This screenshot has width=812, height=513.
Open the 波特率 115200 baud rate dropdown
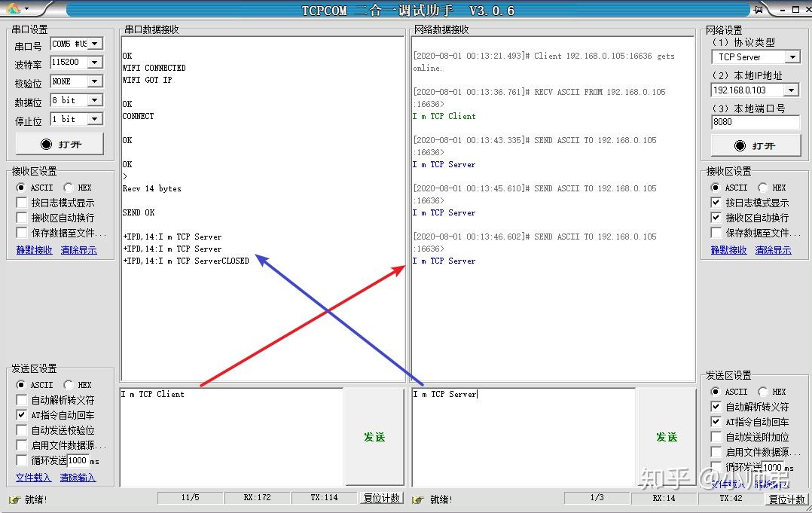tap(95, 62)
